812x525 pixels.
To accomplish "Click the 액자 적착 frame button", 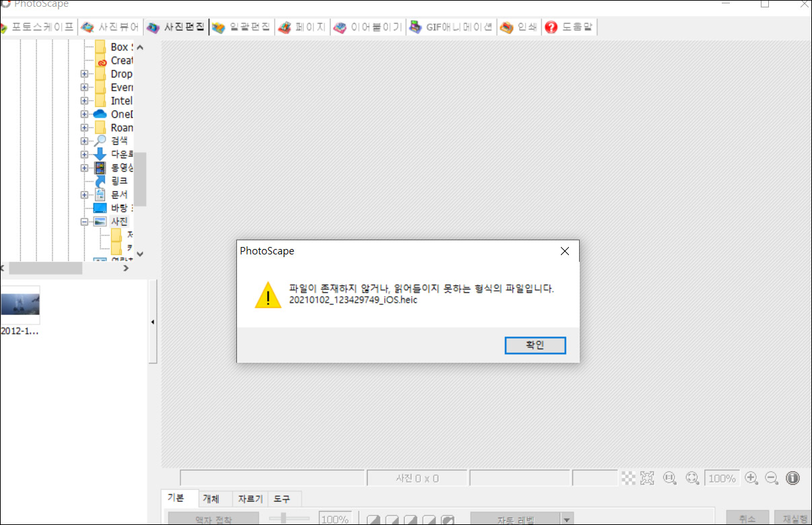I will click(x=213, y=519).
